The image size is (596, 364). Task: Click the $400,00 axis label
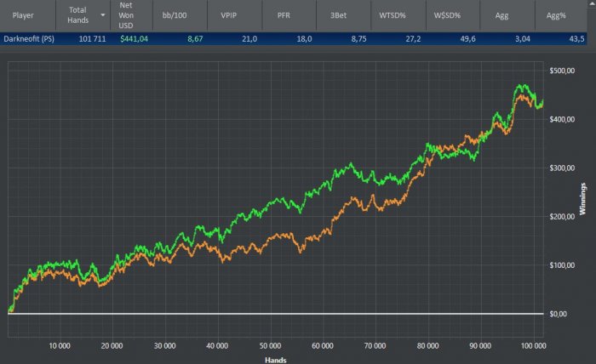562,119
